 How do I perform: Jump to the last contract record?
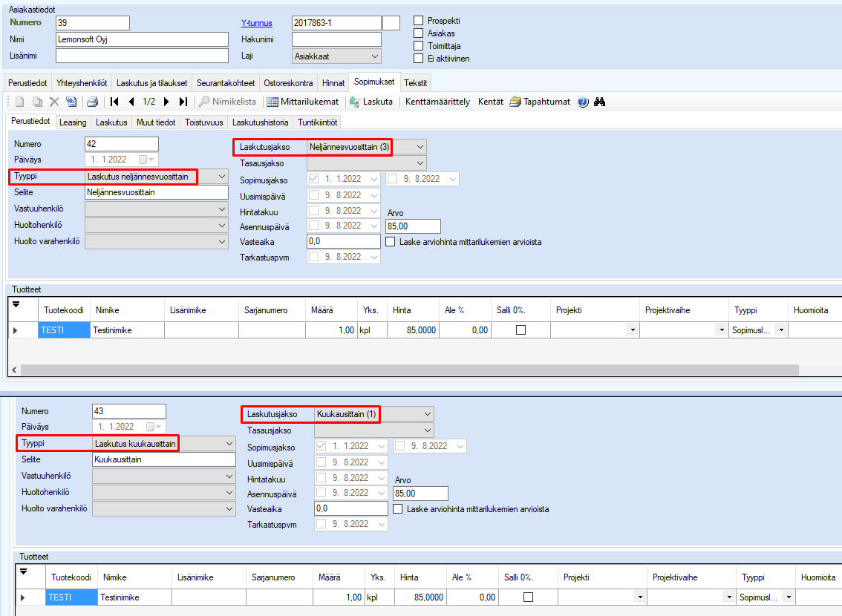183,102
